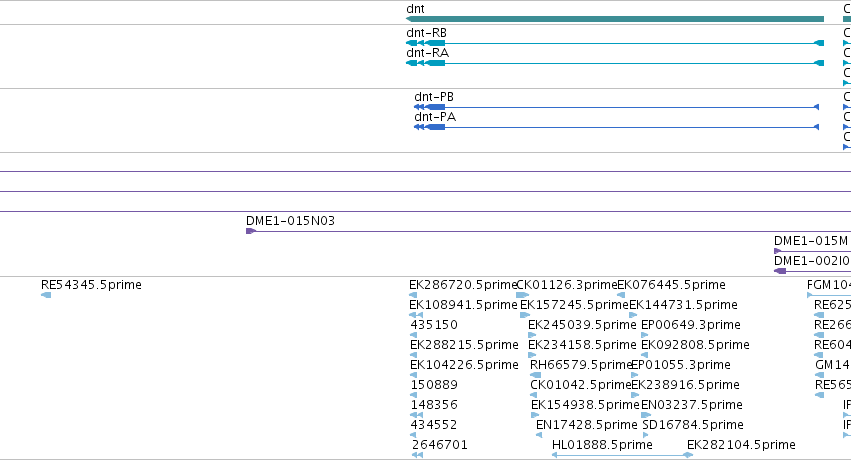The height and width of the screenshot is (460, 851).
Task: Click the SD16784.5prime label
Action: point(693,425)
